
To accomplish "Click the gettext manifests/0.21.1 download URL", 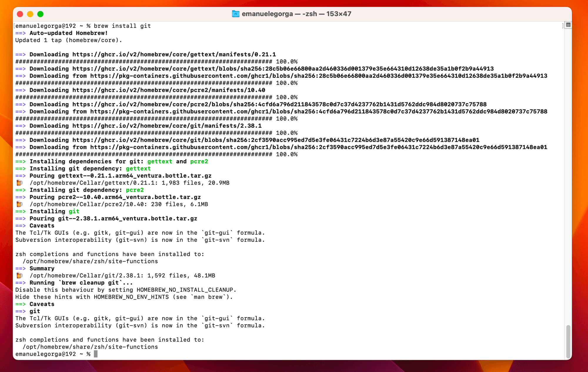I will tap(174, 54).
